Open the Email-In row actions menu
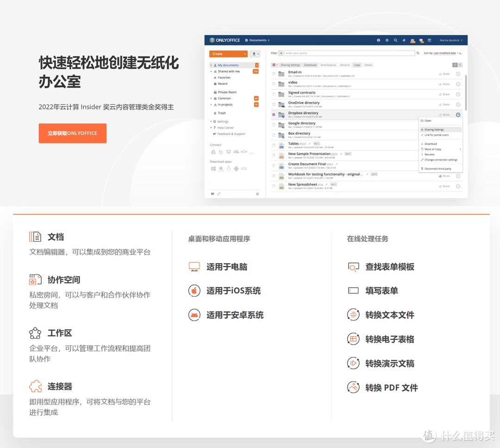 [x=458, y=74]
